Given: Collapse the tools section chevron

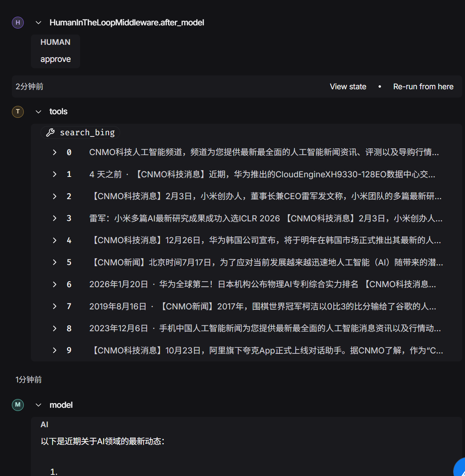Looking at the screenshot, I should 38,112.
